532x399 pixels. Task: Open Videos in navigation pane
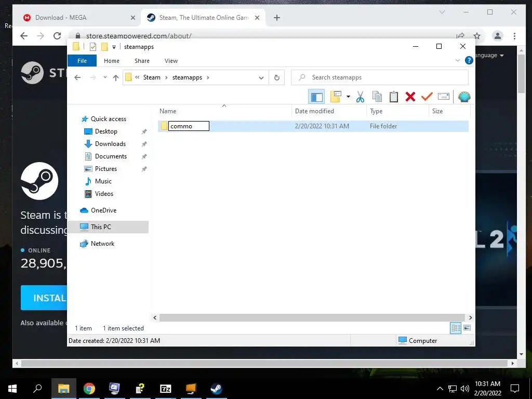click(104, 194)
